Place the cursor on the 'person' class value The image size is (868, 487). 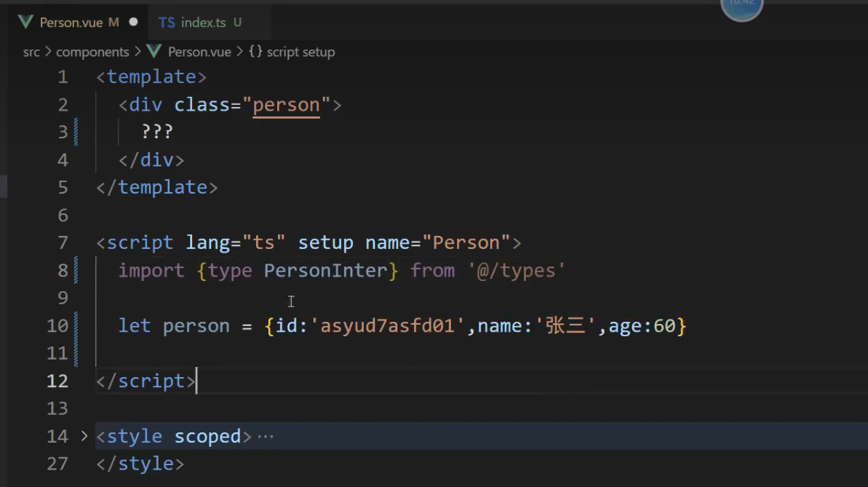pos(286,105)
